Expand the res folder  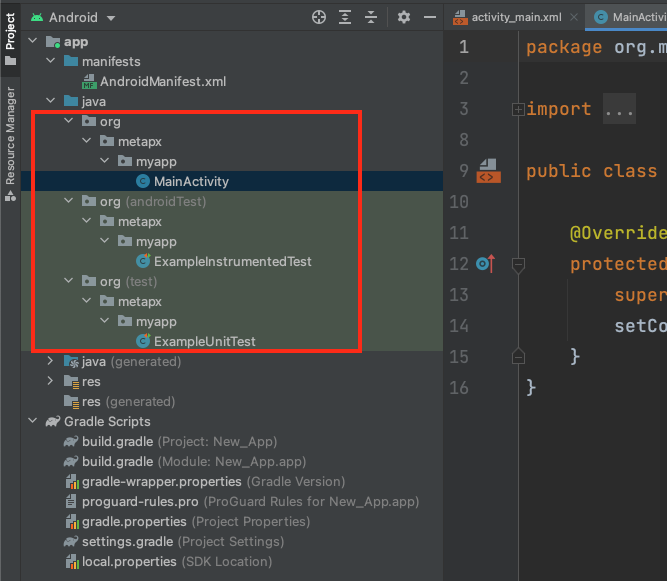[51, 381]
